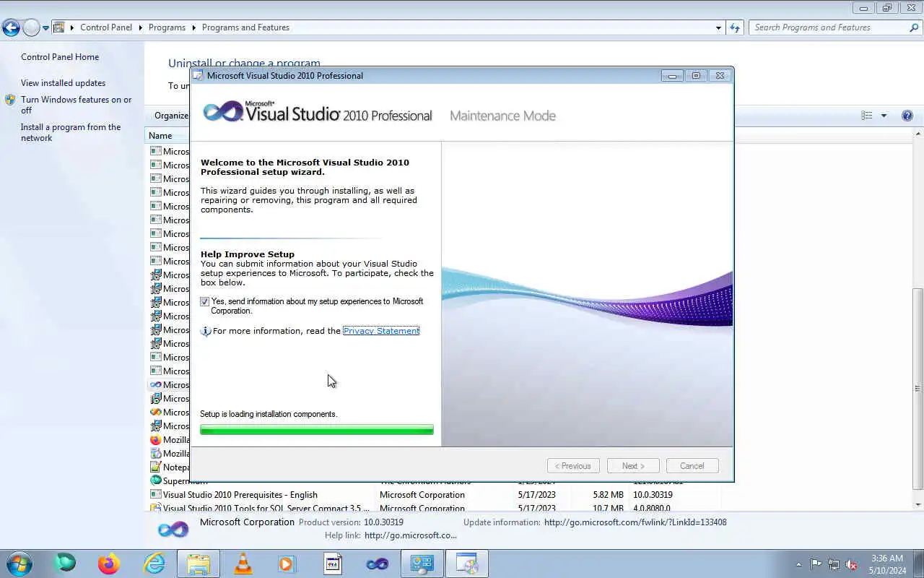Show hidden tray icons arrow
The width and height of the screenshot is (924, 578).
point(798,564)
